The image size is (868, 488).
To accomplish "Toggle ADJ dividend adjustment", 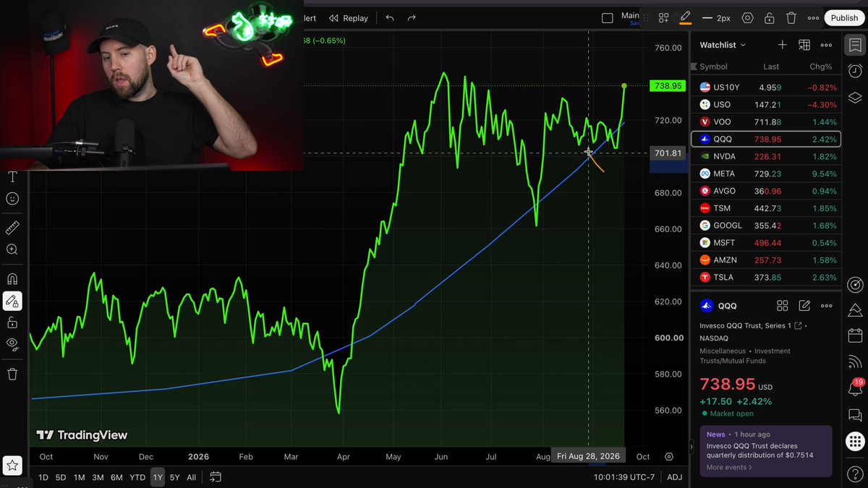I will point(674,477).
